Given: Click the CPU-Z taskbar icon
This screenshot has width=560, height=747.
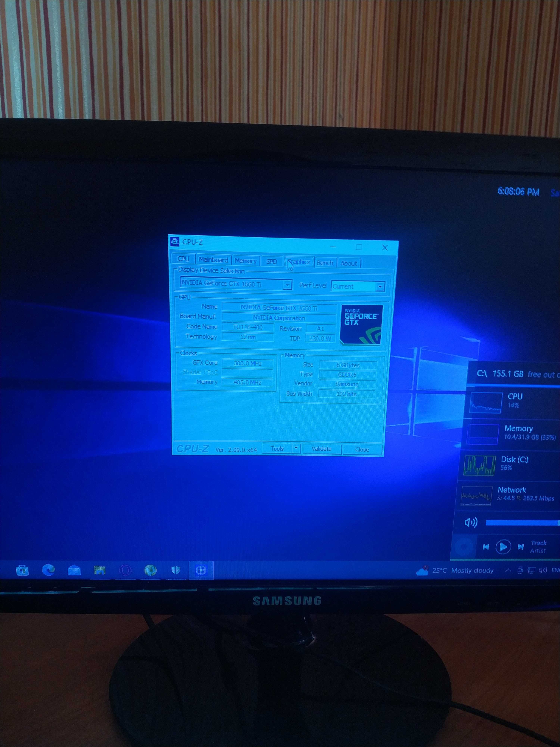Looking at the screenshot, I should tap(201, 570).
